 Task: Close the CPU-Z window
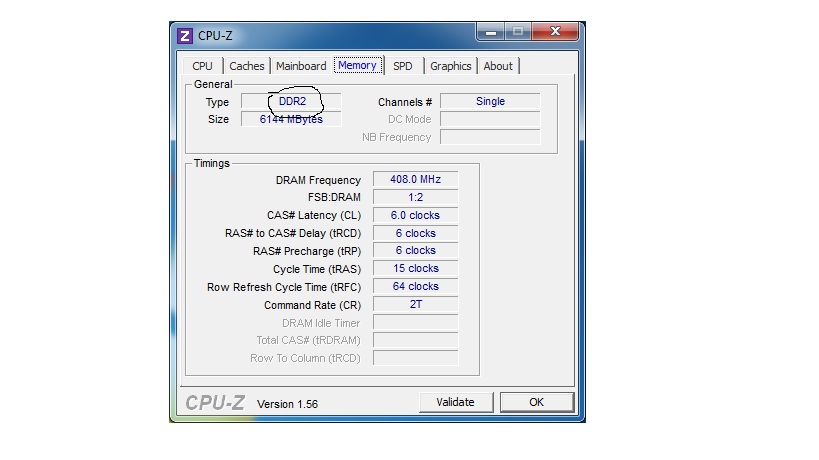[x=555, y=31]
